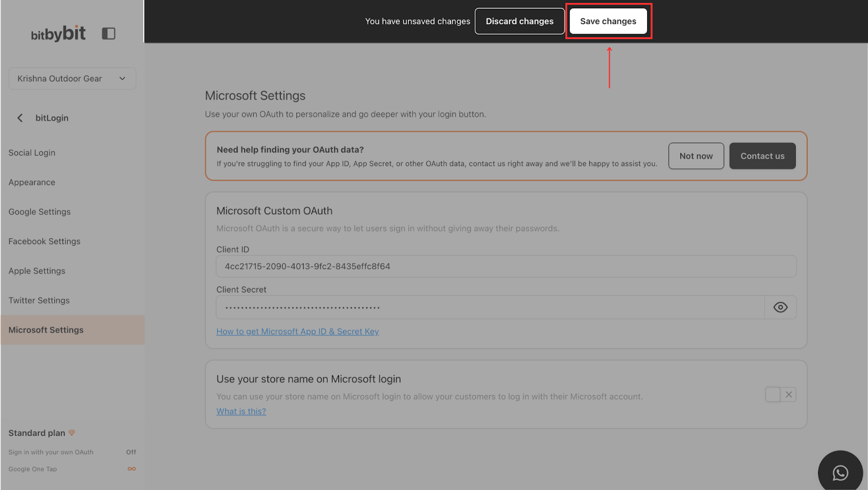Click the Microsoft Custom OAuth heading
The height and width of the screenshot is (490, 868).
click(275, 211)
